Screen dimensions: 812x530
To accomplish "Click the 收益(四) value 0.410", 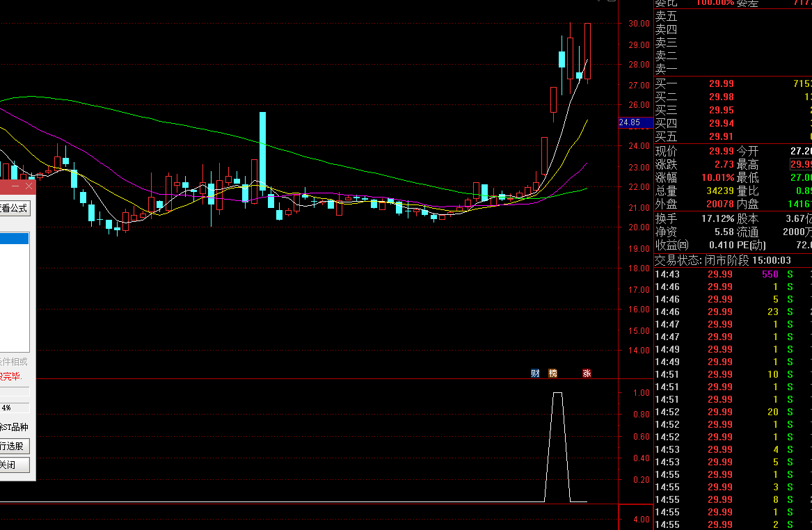I will click(722, 245).
